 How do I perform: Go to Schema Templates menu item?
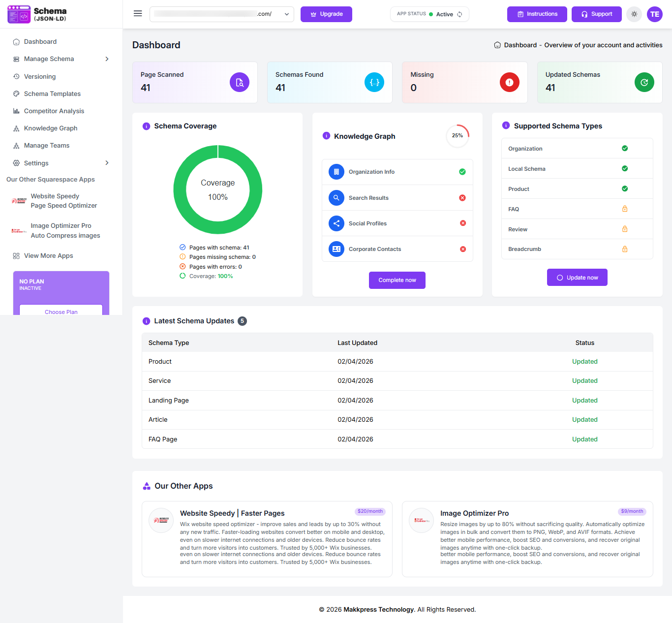point(52,94)
